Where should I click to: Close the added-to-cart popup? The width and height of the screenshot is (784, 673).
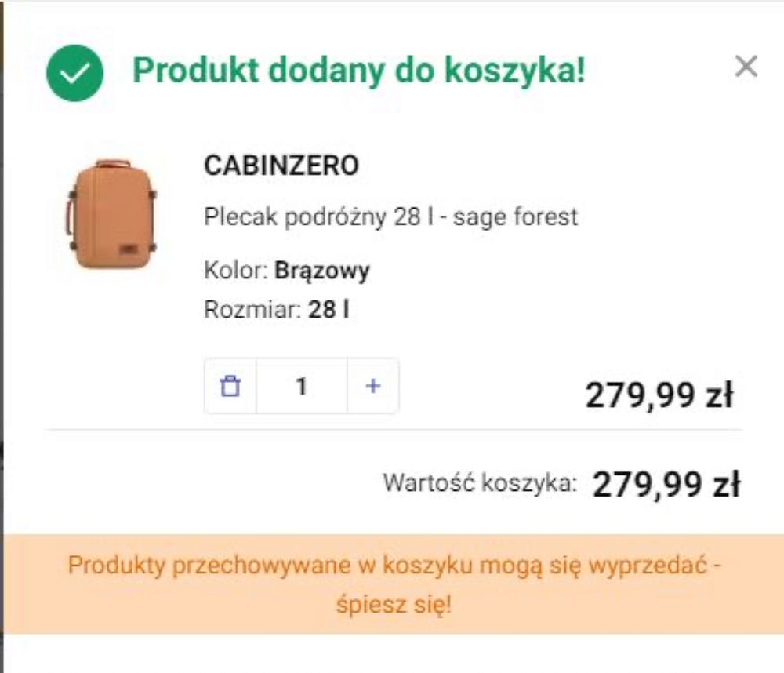point(746,67)
